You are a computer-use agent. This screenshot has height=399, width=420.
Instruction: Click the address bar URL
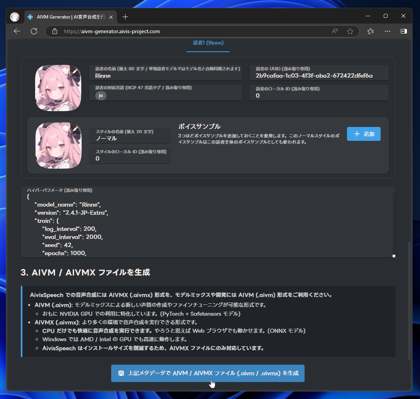click(x=112, y=31)
